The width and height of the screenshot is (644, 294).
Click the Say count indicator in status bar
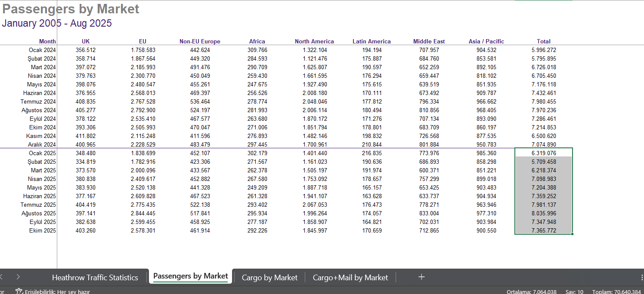point(574,292)
